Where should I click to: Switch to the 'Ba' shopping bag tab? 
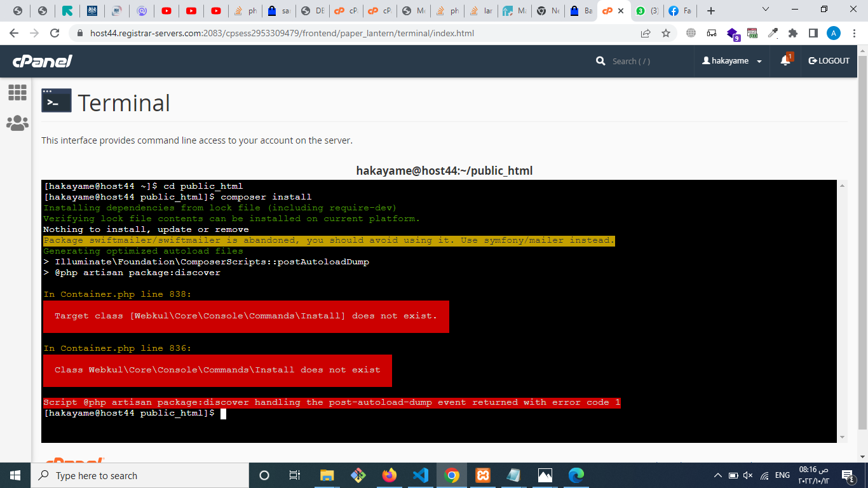coord(581,11)
